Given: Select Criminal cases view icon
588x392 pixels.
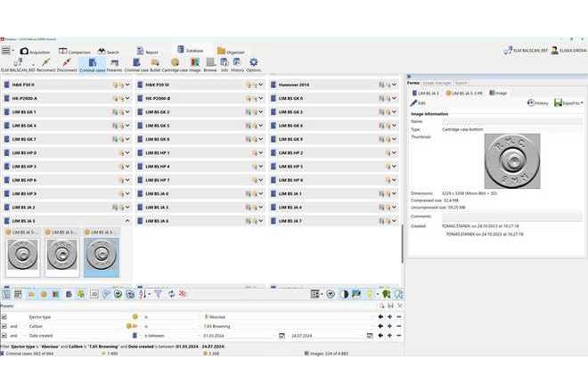Looking at the screenshot, I should (x=93, y=64).
